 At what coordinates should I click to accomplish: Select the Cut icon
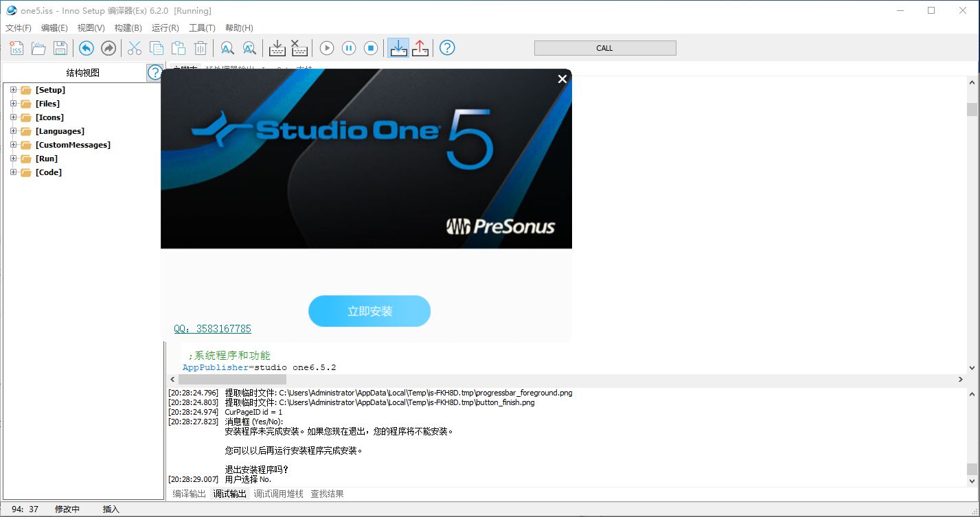pos(134,48)
